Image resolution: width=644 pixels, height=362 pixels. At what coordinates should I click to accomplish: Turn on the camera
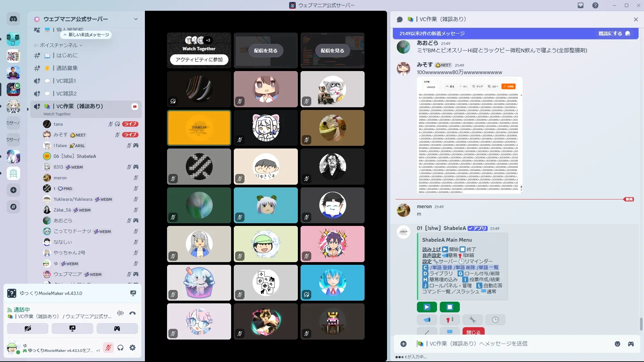[x=28, y=328]
